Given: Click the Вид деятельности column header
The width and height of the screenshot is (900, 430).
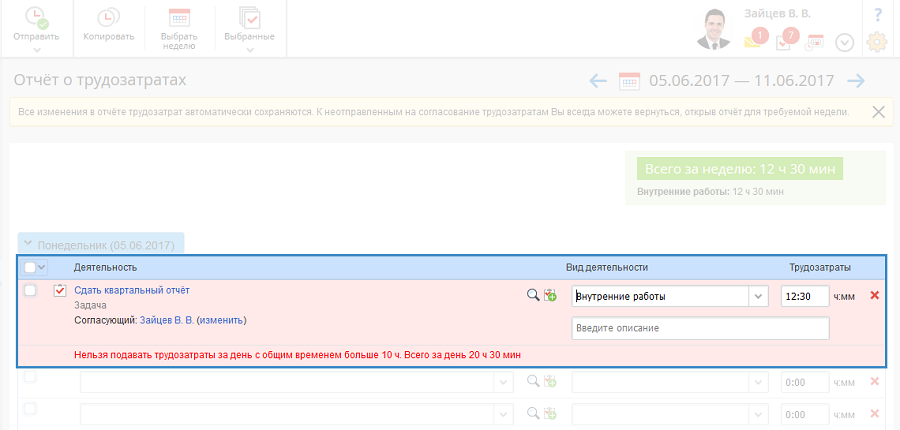Looking at the screenshot, I should 607,267.
